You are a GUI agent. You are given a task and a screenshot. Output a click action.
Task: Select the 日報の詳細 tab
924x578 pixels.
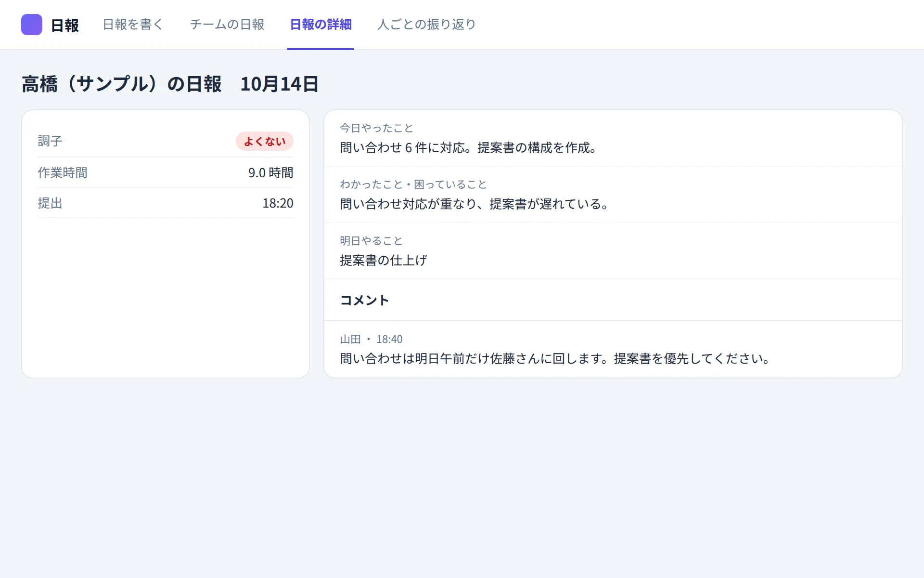321,25
